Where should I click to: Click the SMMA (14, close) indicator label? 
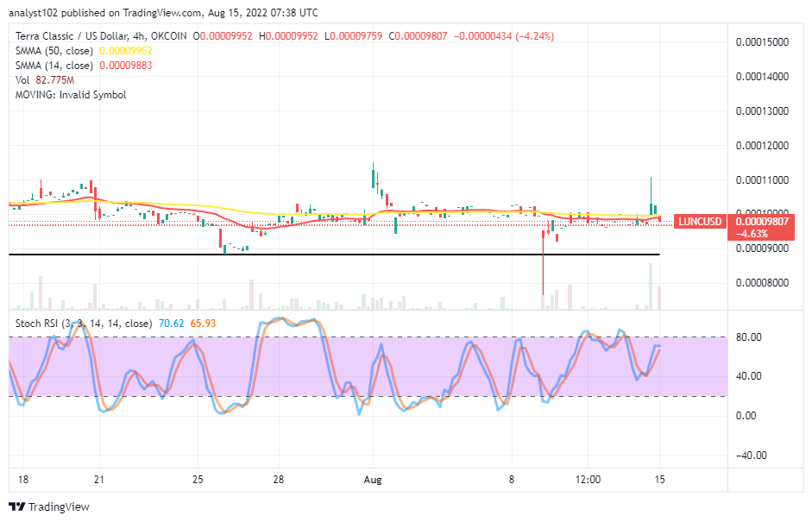[x=54, y=66]
